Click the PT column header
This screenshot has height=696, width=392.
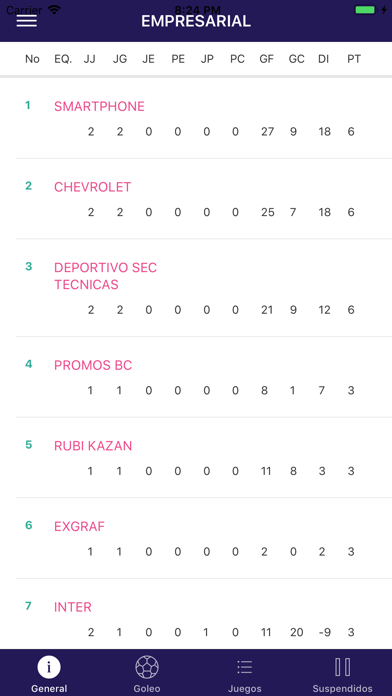(354, 59)
